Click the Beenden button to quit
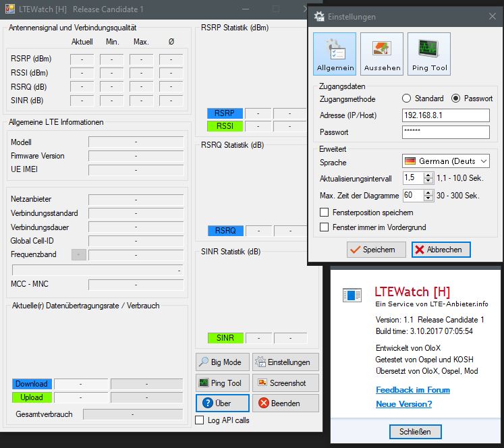Viewport: 504px width, 448px height. coord(285,403)
